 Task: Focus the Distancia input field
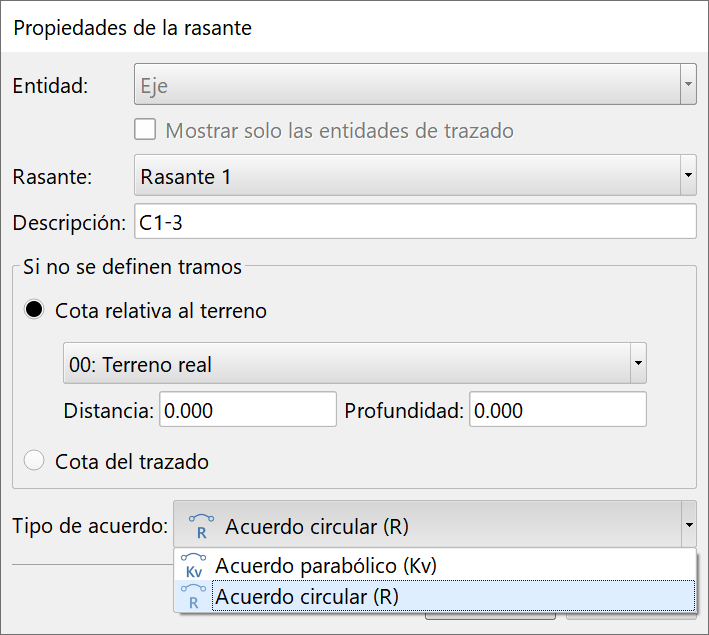click(247, 410)
